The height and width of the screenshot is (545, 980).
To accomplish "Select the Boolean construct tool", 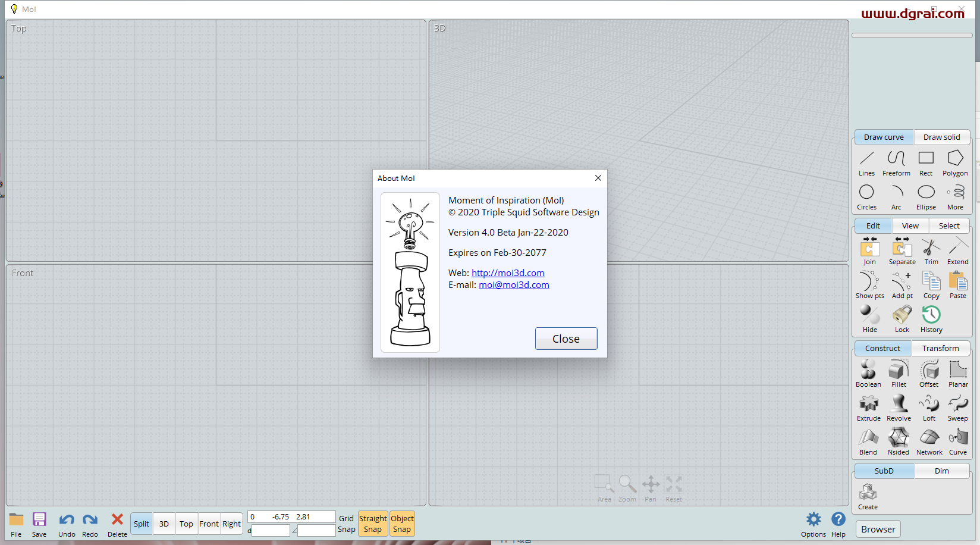I will (868, 374).
